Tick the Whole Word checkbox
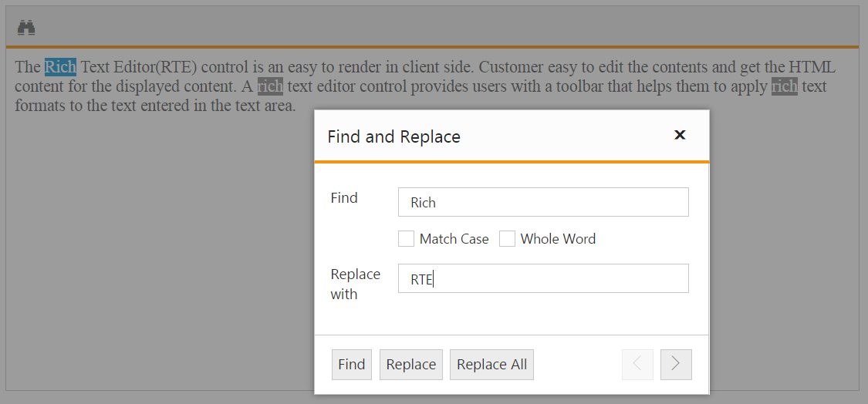Image resolution: width=868 pixels, height=404 pixels. (507, 239)
